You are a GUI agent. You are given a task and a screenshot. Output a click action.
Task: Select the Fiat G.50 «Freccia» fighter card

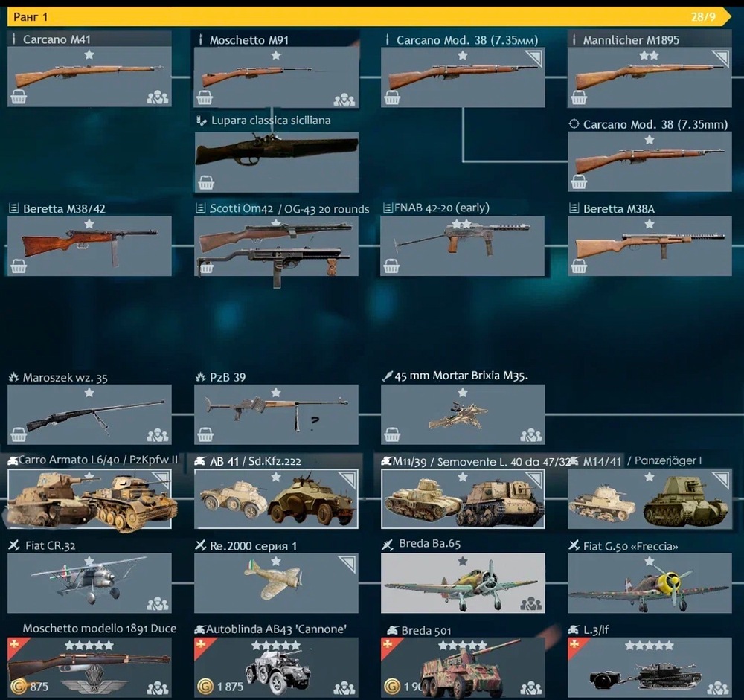click(x=650, y=582)
